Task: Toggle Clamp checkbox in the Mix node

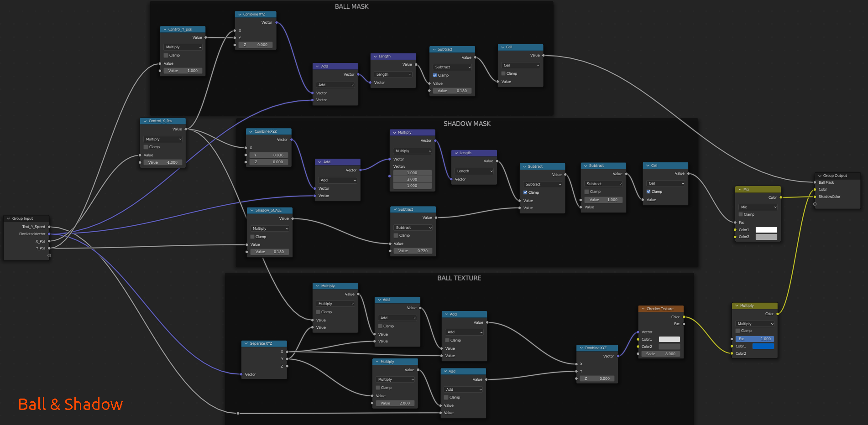Action: [741, 214]
